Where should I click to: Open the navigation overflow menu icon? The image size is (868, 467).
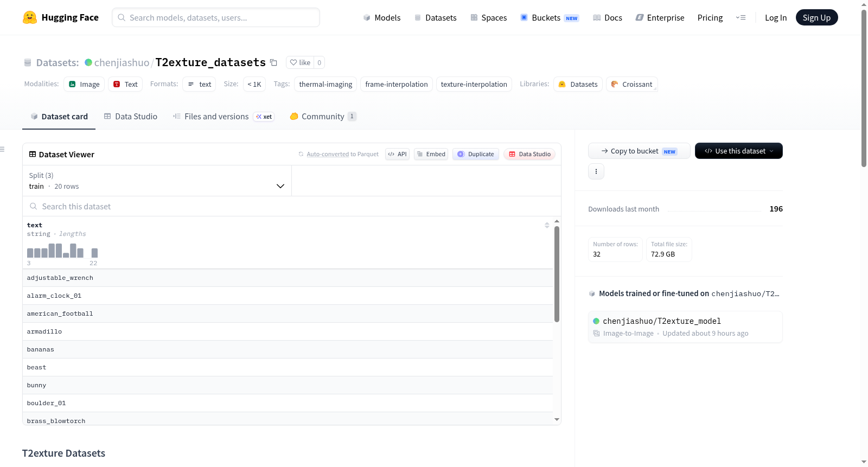pyautogui.click(x=741, y=17)
